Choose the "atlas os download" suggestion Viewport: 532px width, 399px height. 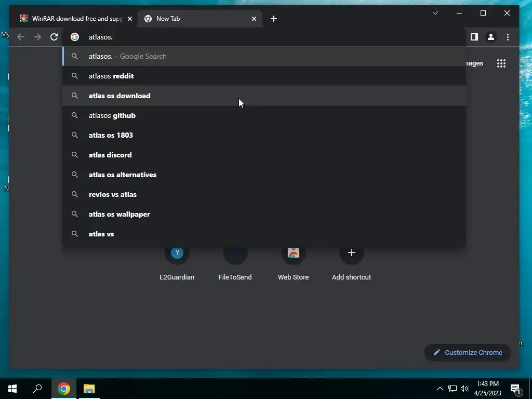[x=264, y=96]
